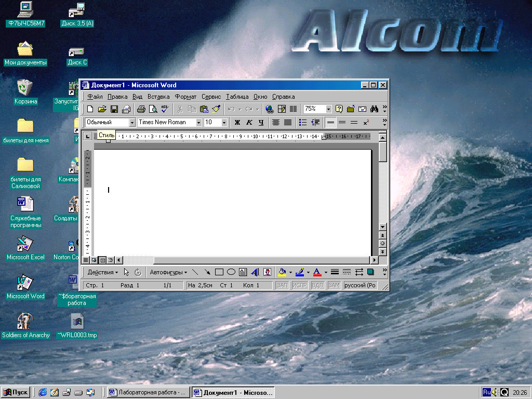Toggle center alignment
The image size is (532, 399).
tap(275, 122)
